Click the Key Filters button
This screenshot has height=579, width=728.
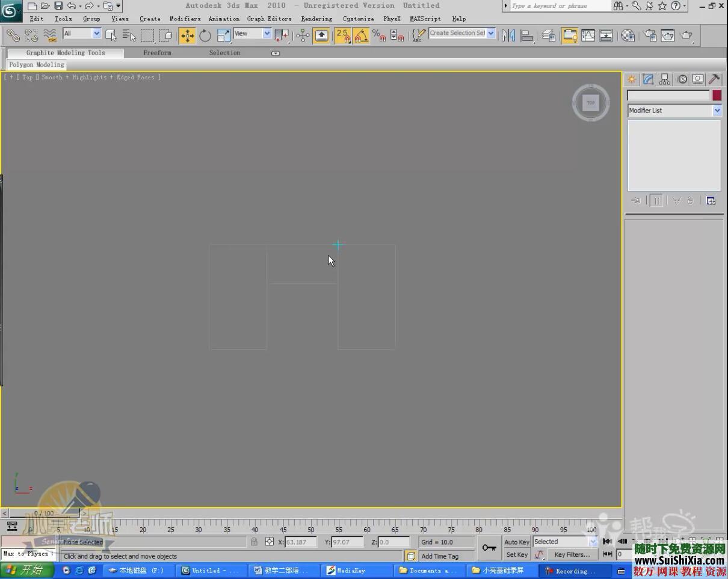pos(572,554)
